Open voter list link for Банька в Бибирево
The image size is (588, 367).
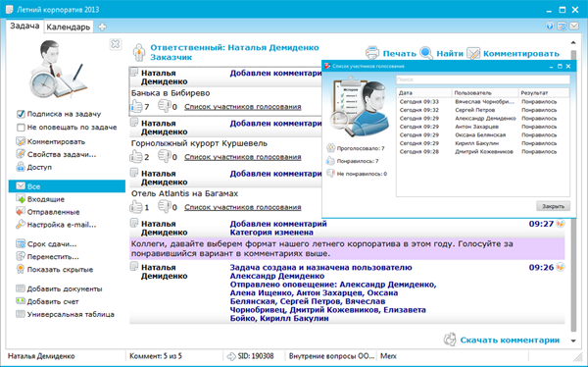coord(243,107)
